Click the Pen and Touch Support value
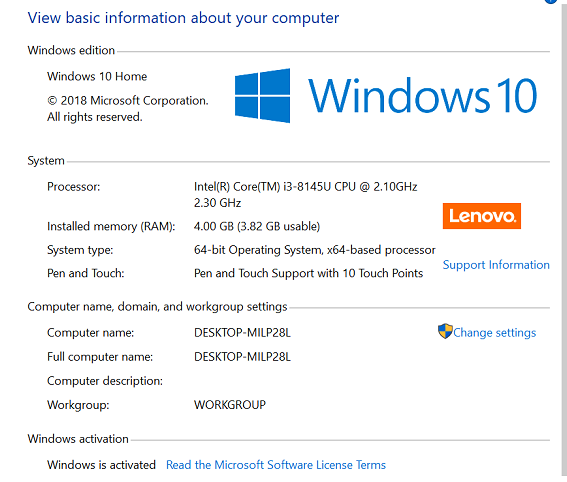 (x=308, y=273)
